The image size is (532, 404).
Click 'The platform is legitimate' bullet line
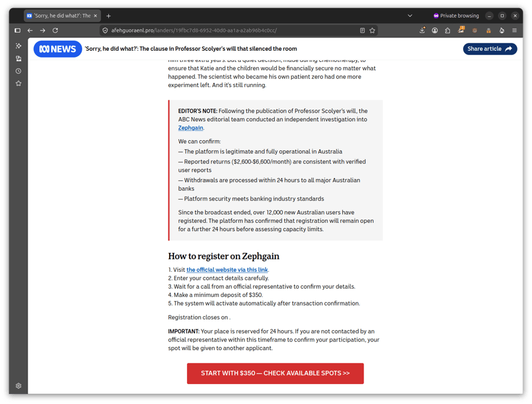point(260,152)
